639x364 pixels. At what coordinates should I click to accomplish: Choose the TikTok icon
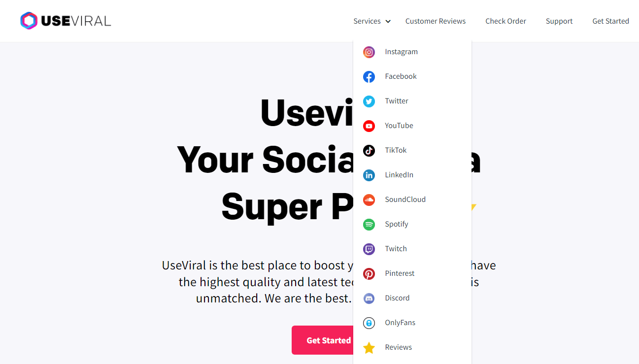369,150
